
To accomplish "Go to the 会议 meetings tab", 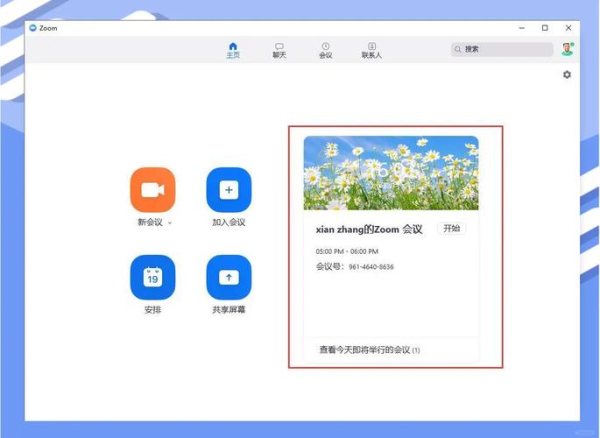I will [x=326, y=50].
